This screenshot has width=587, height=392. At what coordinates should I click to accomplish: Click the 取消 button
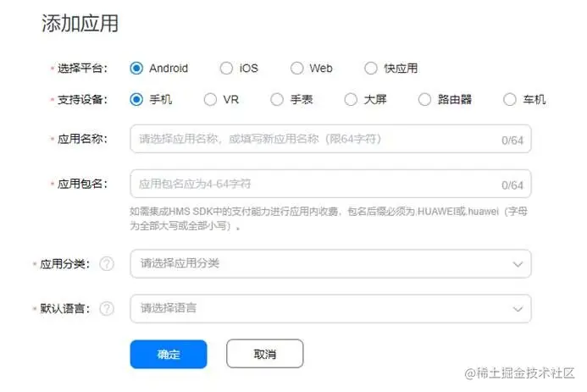point(264,353)
